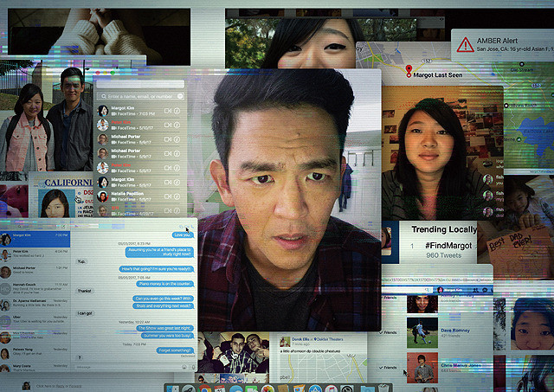This screenshot has height=392, width=554.
Task: Click the AMBER Alert warning triangle icon
Action: coord(467,43)
